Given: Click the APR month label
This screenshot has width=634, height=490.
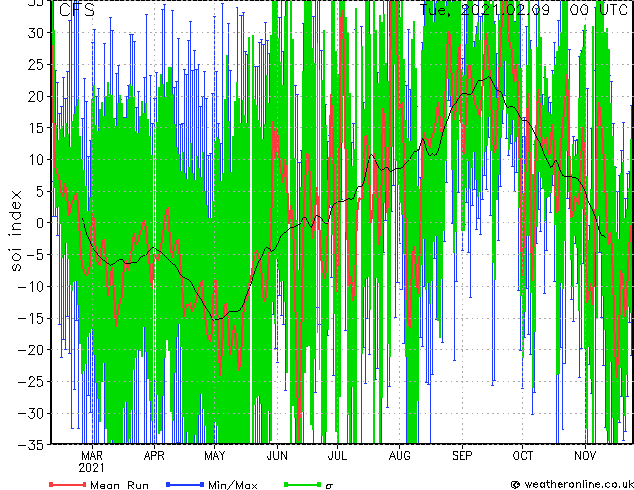Looking at the screenshot, I should tap(154, 456).
